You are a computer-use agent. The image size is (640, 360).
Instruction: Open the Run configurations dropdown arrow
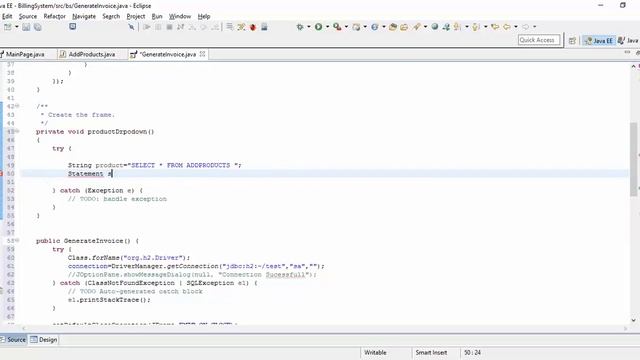tap(327, 27)
